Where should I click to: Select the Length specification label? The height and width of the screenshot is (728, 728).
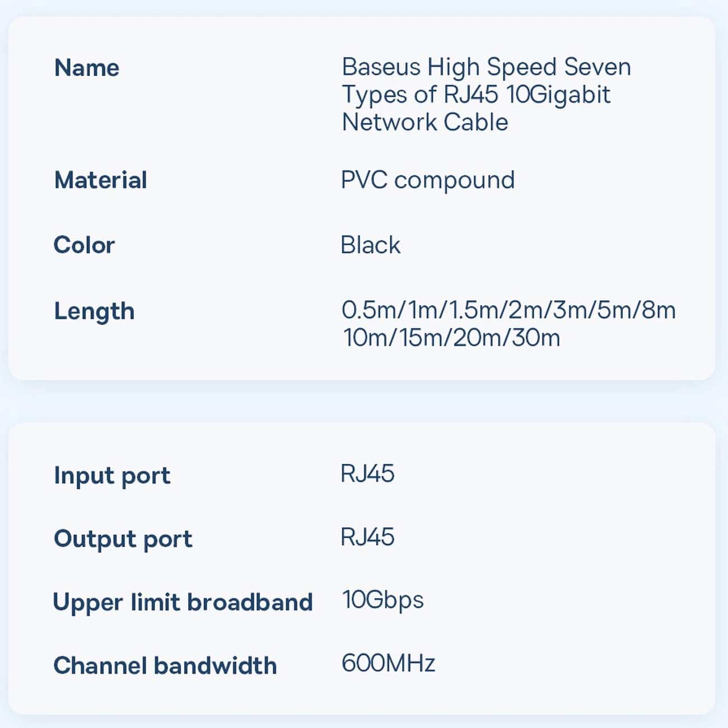click(94, 311)
